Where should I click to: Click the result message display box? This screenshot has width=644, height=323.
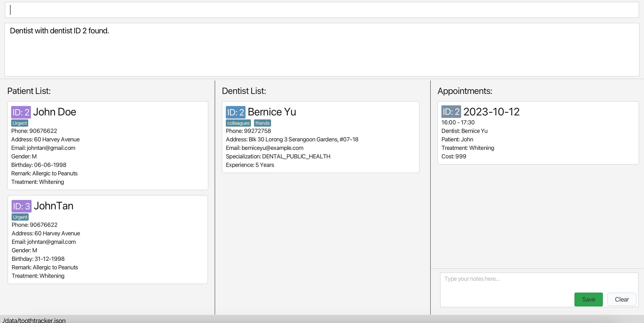tap(322, 50)
